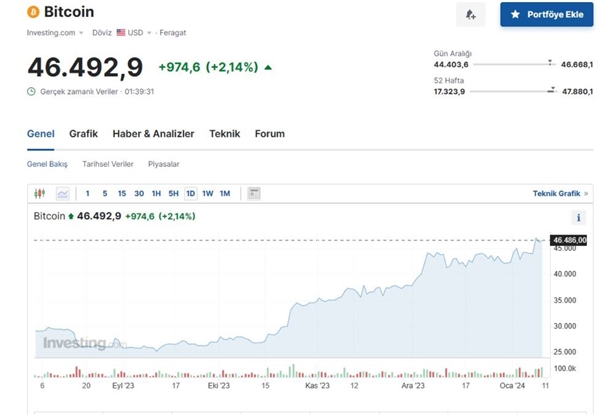
Task: Click the 52-week high value 47.880,1
Action: [577, 91]
